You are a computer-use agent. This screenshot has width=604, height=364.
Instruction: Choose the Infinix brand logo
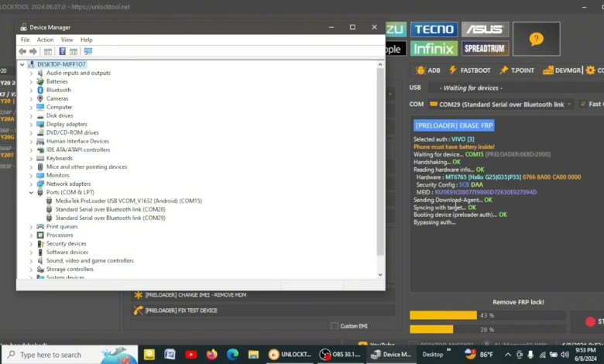click(434, 48)
